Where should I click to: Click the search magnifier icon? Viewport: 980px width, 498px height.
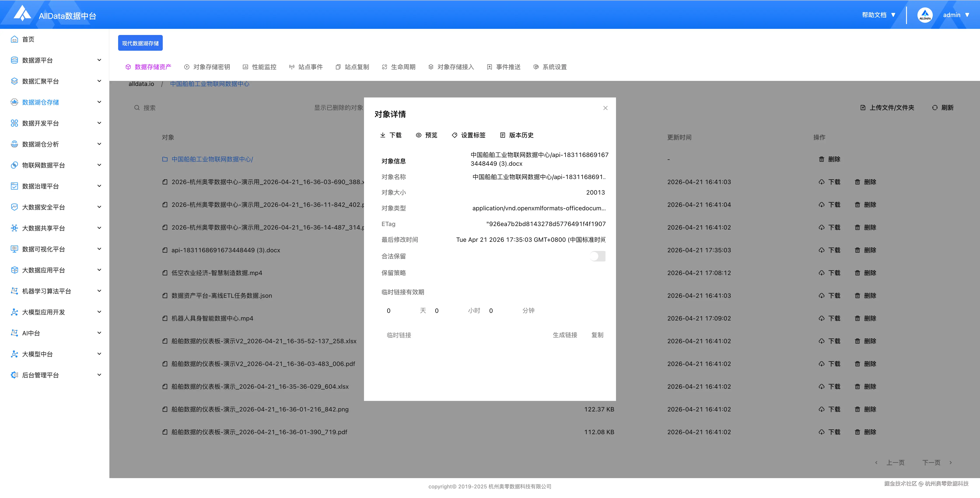point(137,108)
